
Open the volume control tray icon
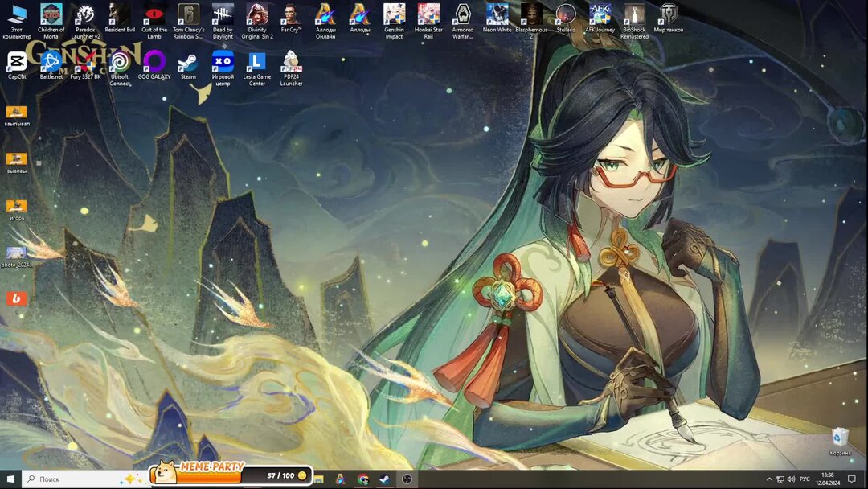[x=791, y=479]
